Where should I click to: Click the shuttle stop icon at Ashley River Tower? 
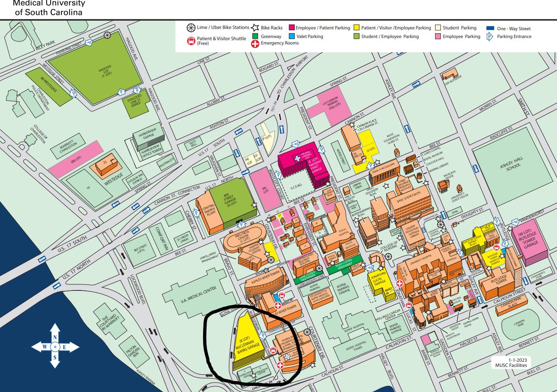click(x=282, y=296)
